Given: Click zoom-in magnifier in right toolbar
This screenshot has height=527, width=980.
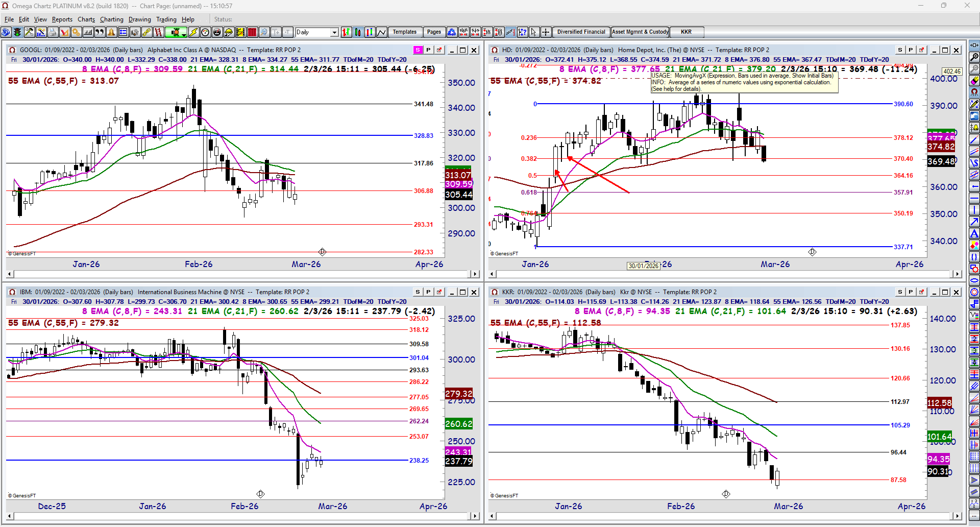Looking at the screenshot, I should coord(974,57).
